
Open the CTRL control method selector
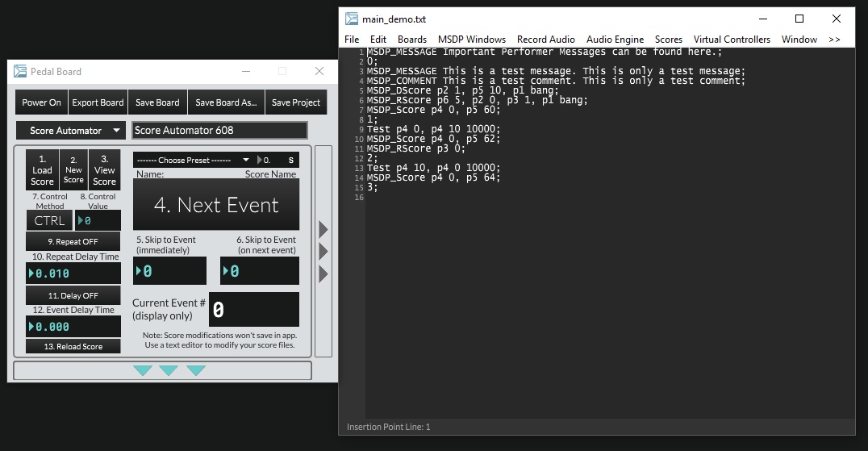click(49, 220)
